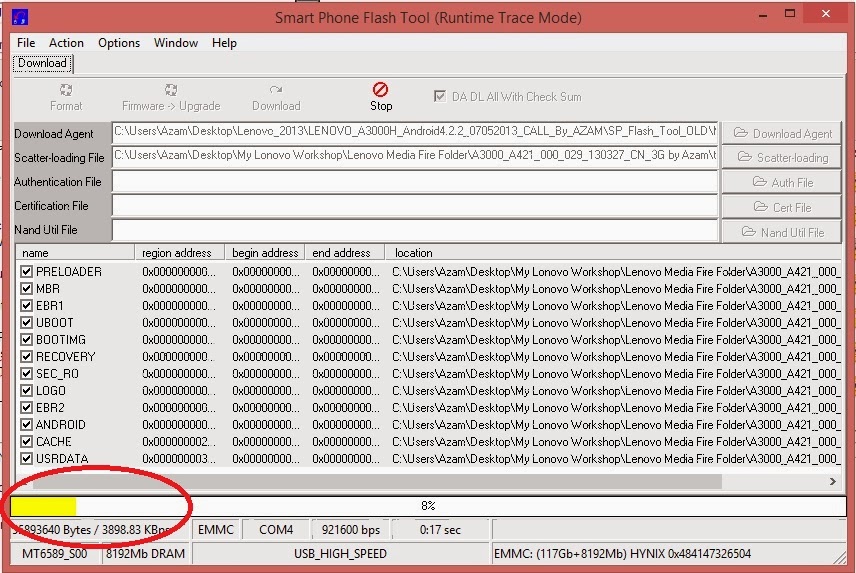856x573 pixels.
Task: Click the Scatter-loading File path field
Action: coord(414,157)
